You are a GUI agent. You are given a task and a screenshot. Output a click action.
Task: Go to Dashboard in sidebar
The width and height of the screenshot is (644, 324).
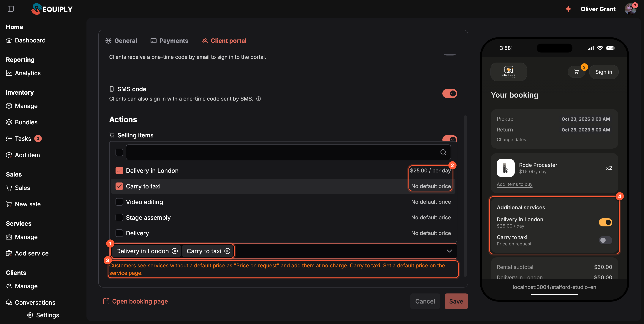point(26,40)
